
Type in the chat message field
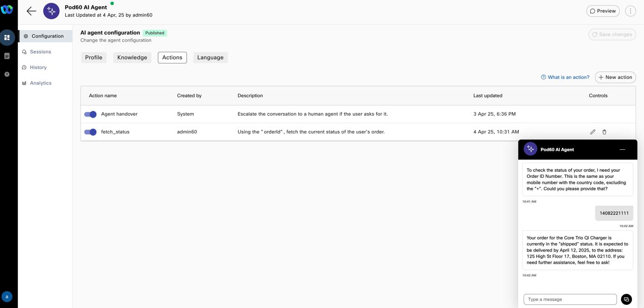pos(570,299)
